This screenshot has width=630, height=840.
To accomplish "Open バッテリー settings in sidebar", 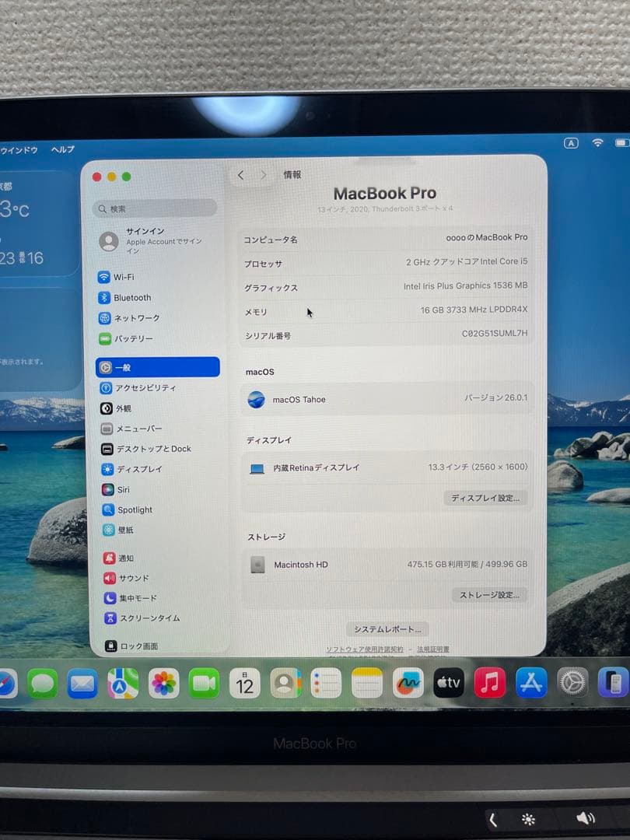I will point(126,338).
